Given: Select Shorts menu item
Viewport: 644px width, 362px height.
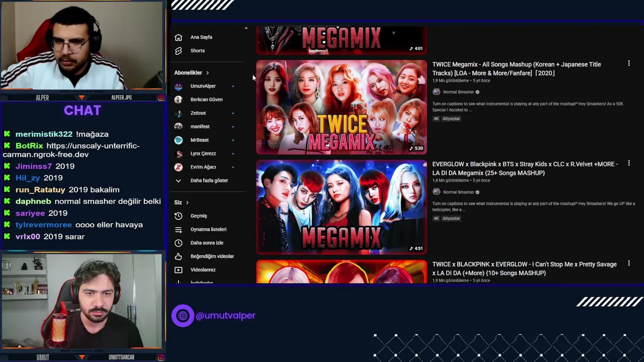Looking at the screenshot, I should [198, 51].
